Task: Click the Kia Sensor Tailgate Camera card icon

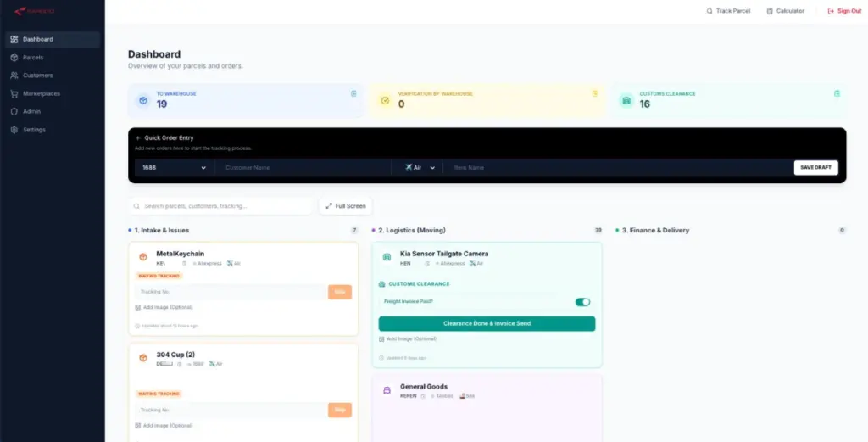Action: [x=387, y=257]
